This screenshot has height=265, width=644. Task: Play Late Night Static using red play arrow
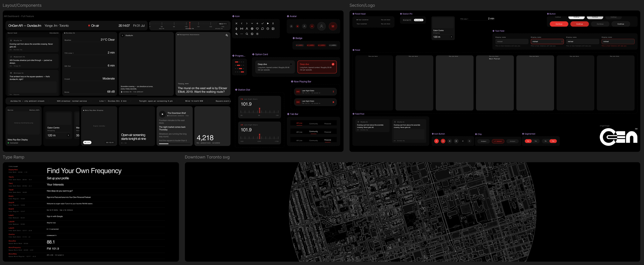[333, 102]
